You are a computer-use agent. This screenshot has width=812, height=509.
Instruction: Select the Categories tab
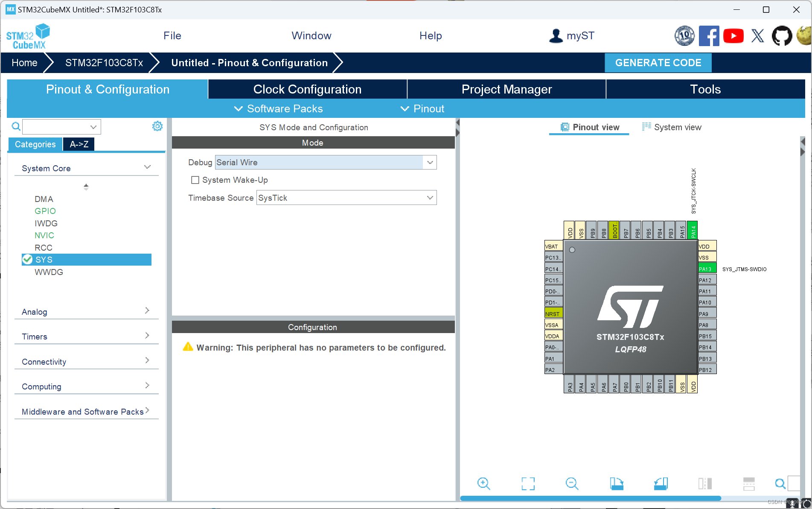point(35,144)
